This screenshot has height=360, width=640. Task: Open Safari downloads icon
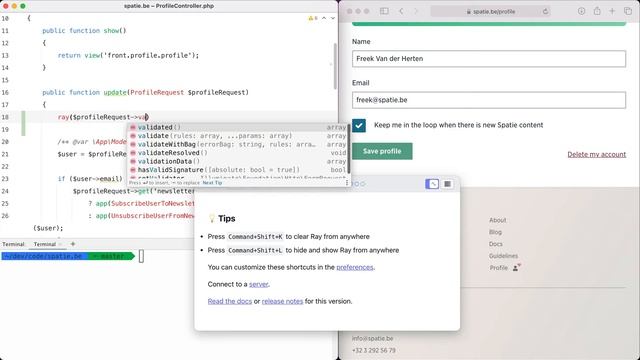pyautogui.click(x=581, y=11)
